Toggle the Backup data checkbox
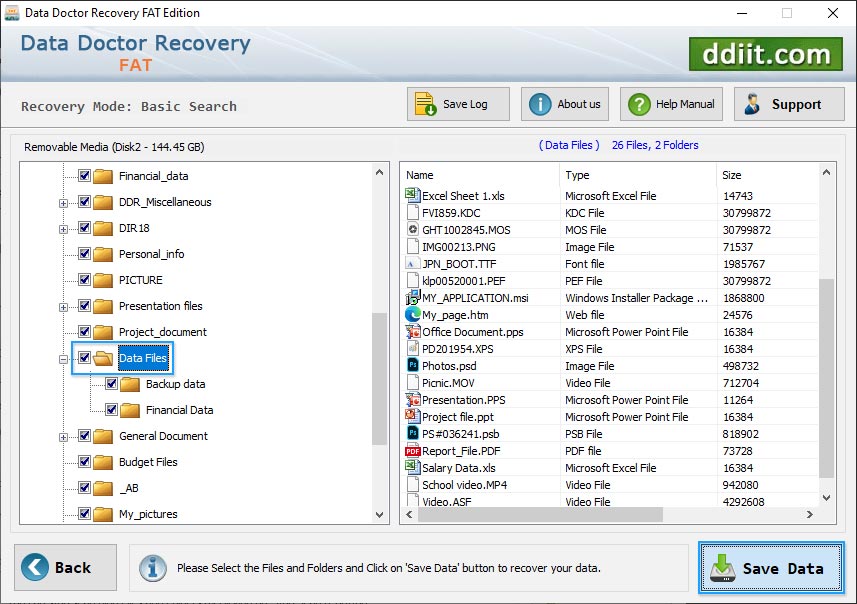The width and height of the screenshot is (857, 604). (110, 384)
